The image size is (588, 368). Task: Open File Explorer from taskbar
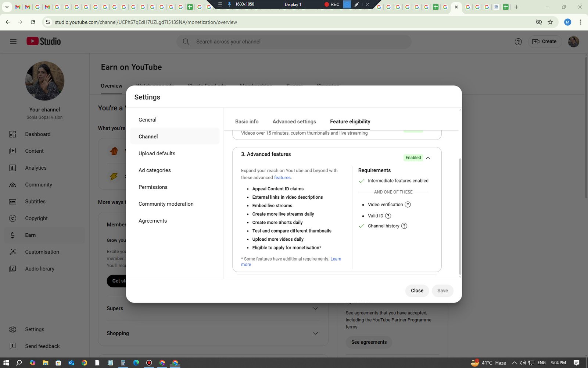[45, 363]
